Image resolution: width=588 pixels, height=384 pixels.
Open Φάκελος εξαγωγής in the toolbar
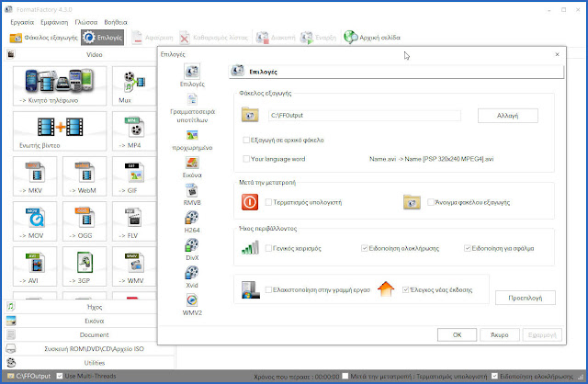click(43, 38)
